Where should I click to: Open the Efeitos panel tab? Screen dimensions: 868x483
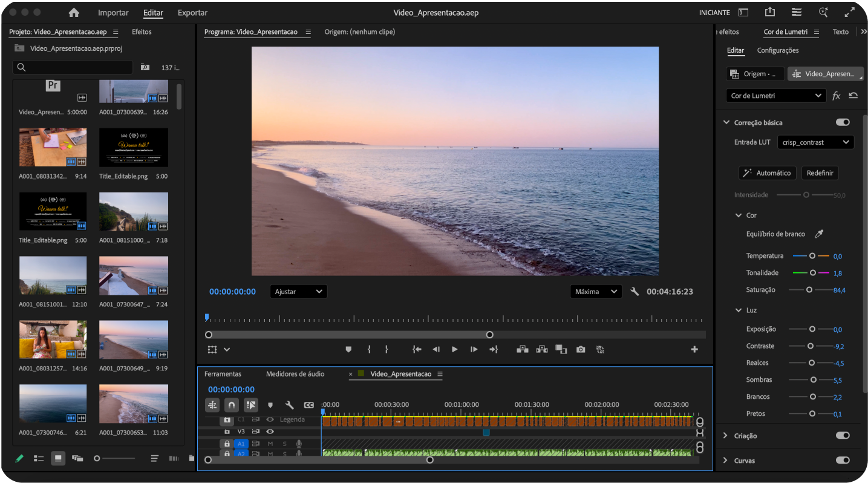click(142, 32)
